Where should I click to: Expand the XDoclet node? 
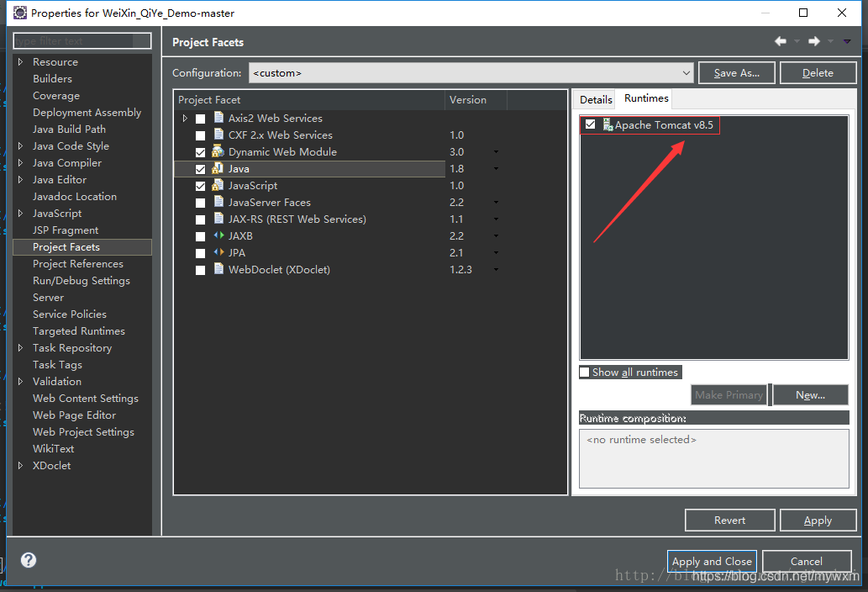(20, 465)
